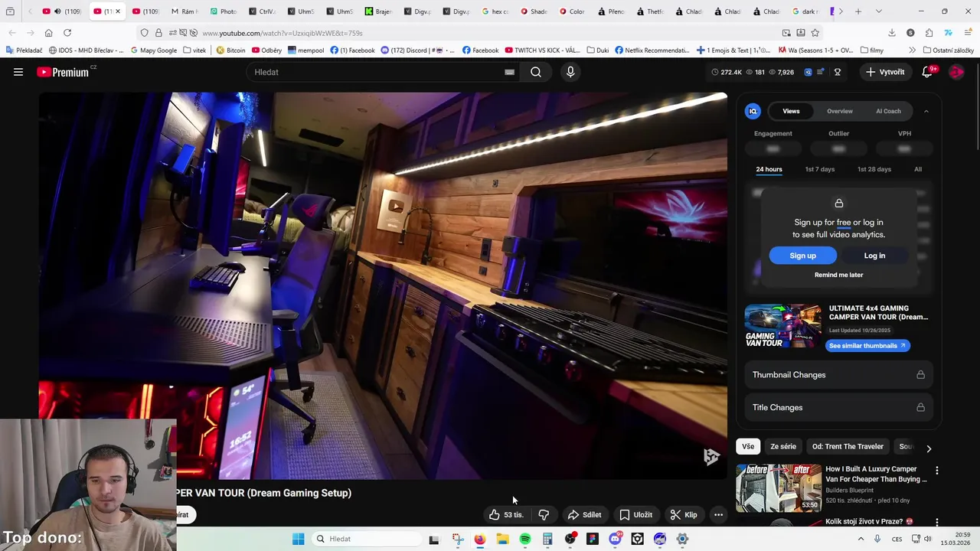Switch vidIQ panel to AI Coach tab

pyautogui.click(x=888, y=111)
